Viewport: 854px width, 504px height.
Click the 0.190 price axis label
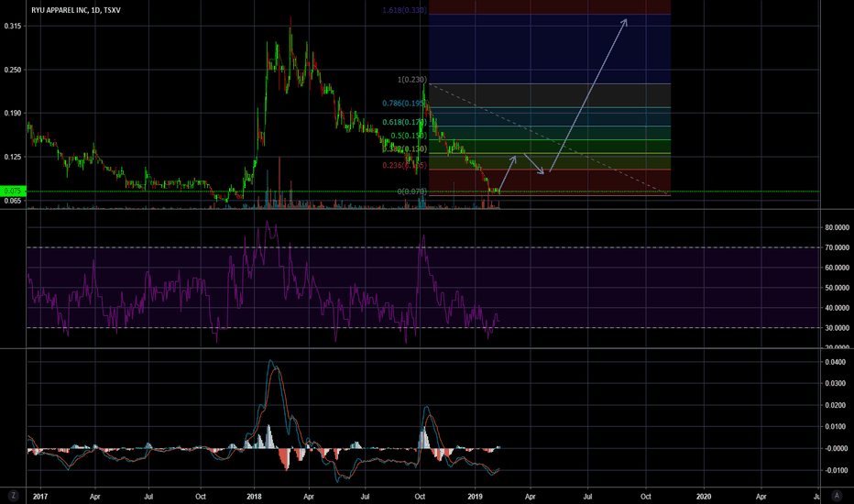tap(13, 114)
